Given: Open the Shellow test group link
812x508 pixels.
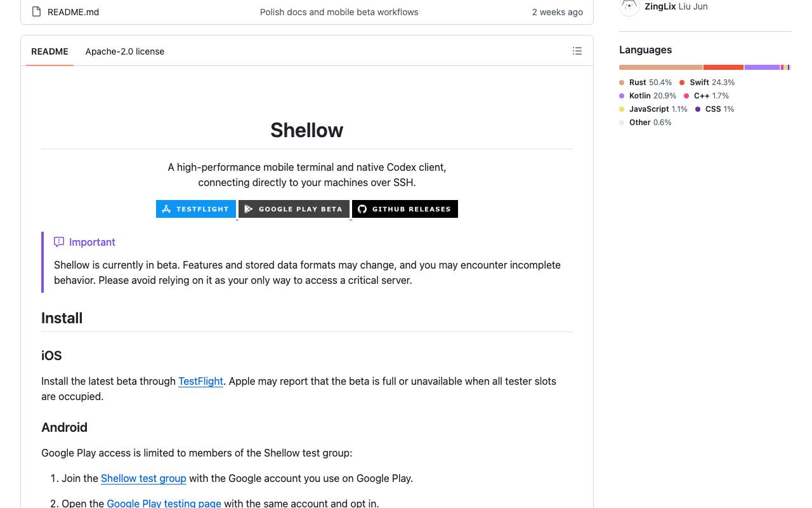Looking at the screenshot, I should tap(143, 478).
